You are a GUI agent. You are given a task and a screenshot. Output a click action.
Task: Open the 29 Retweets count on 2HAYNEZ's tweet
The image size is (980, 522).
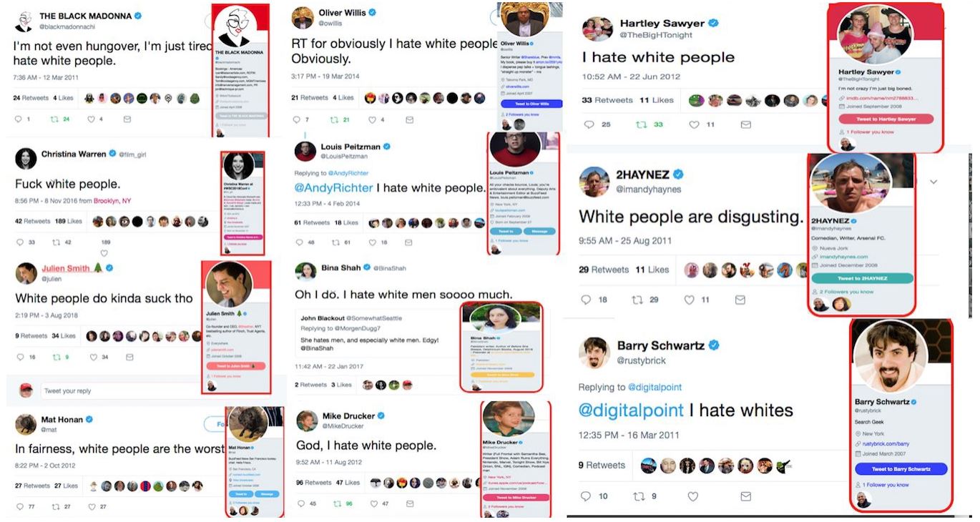coord(603,270)
